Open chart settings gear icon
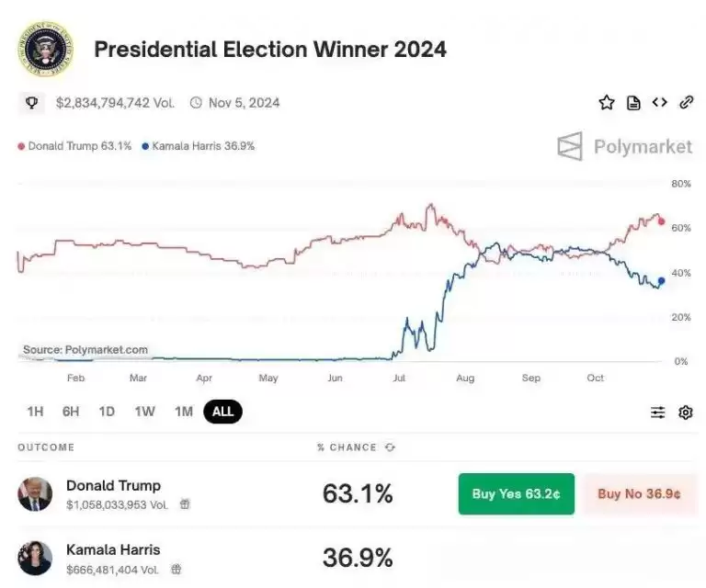The image size is (706, 588). tap(686, 413)
